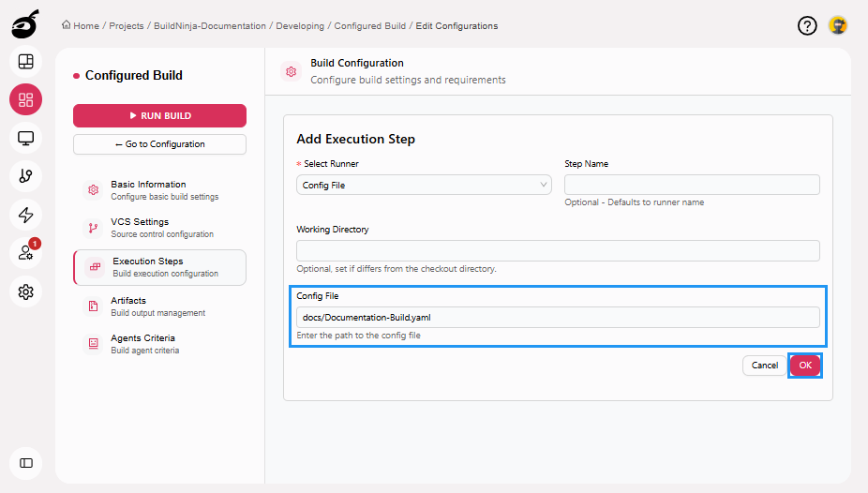Focus the Step Name input field
The height and width of the screenshot is (493, 868).
coord(692,185)
